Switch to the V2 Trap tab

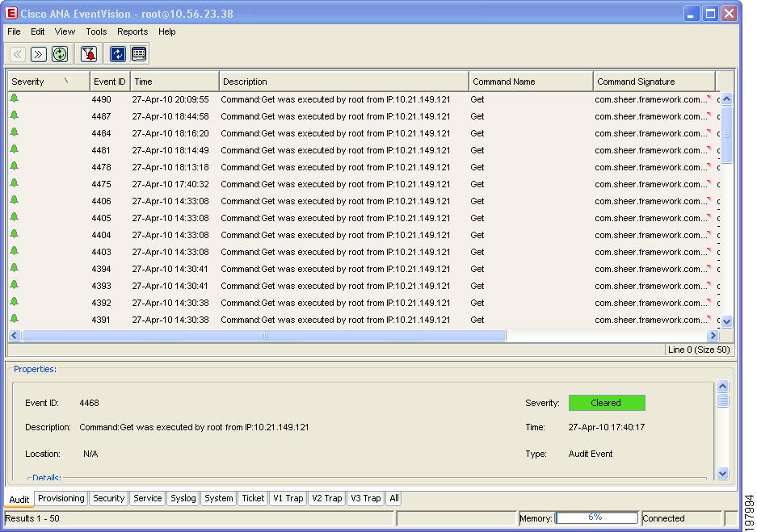326,498
